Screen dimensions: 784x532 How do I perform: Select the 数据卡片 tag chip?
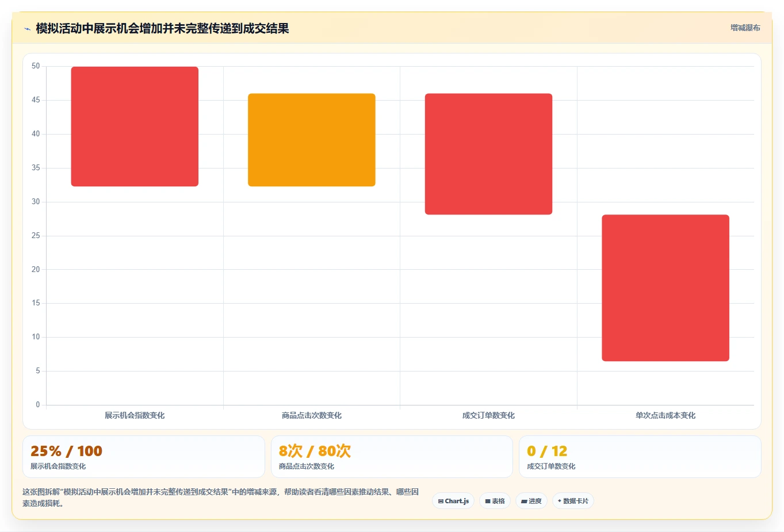(x=573, y=501)
